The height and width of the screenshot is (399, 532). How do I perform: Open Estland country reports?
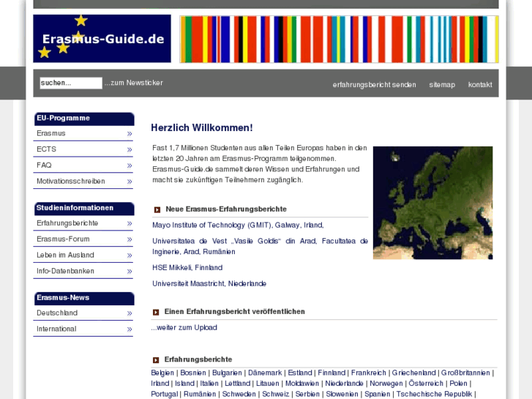300,373
